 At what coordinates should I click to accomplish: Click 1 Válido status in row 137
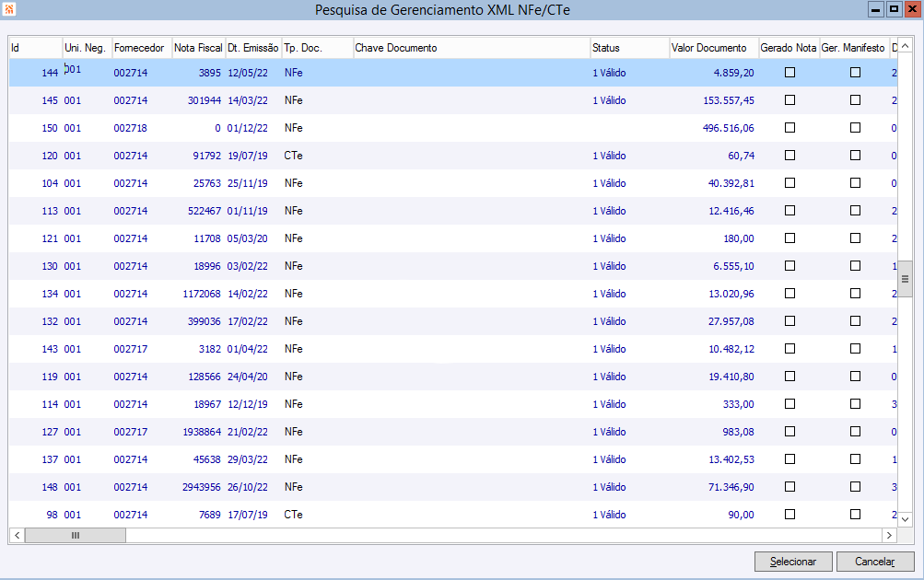coord(609,460)
